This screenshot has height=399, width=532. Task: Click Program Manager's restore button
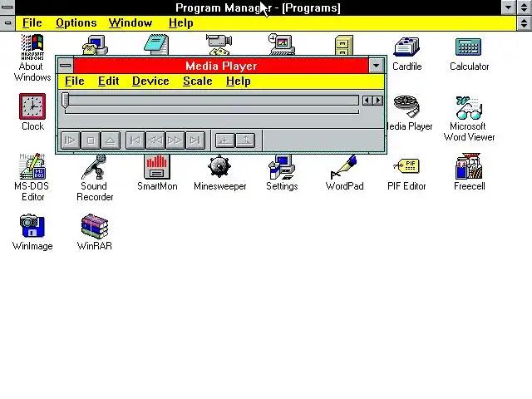[x=525, y=7]
